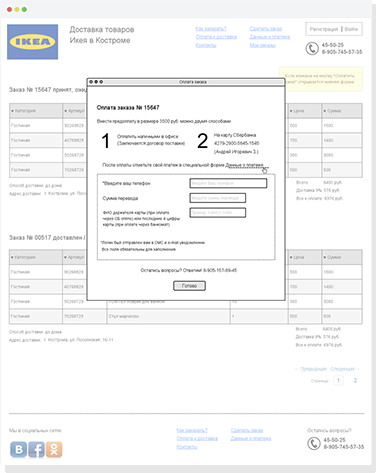This screenshot has width=376, height=473.
Task: Click the Войти login link
Action: 351,29
